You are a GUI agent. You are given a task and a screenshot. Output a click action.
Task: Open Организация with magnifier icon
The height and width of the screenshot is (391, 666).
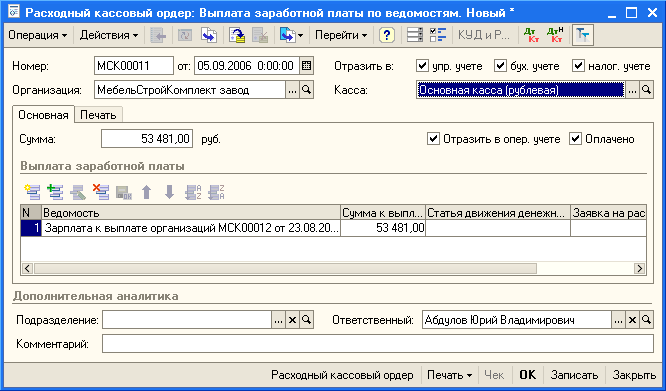click(306, 90)
